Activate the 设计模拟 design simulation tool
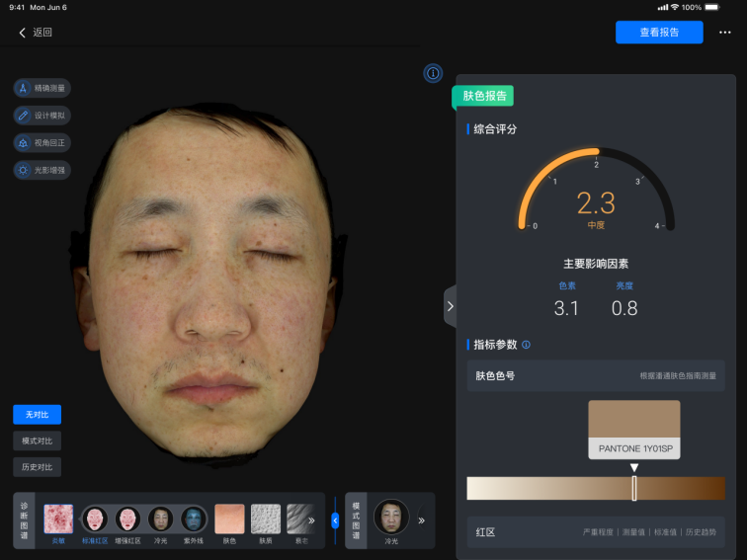This screenshot has width=748, height=560. (42, 116)
